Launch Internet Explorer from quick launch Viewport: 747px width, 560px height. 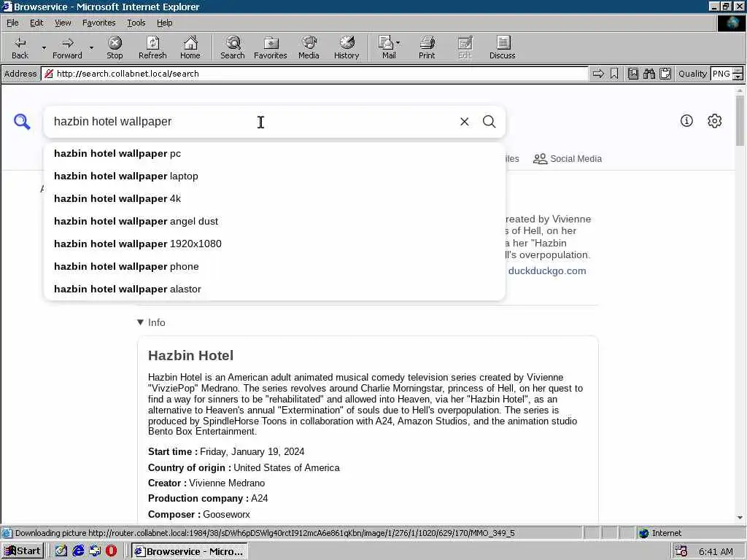click(x=78, y=551)
